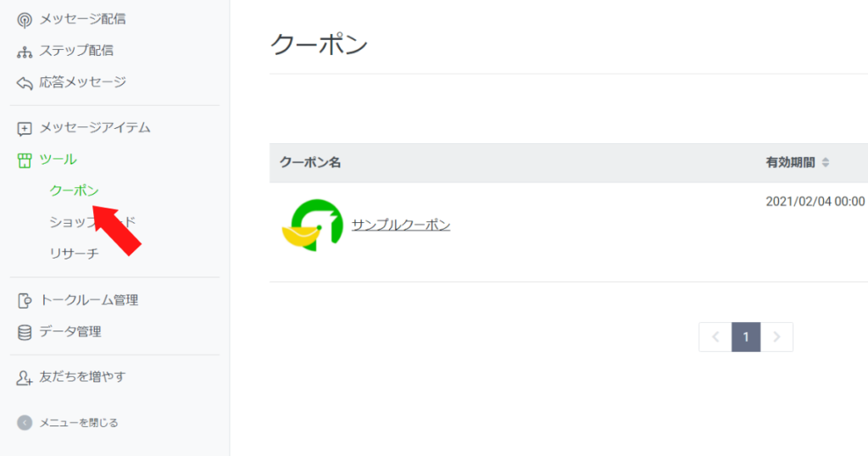Click the add friends person icon
The image size is (868, 456).
[x=25, y=377]
